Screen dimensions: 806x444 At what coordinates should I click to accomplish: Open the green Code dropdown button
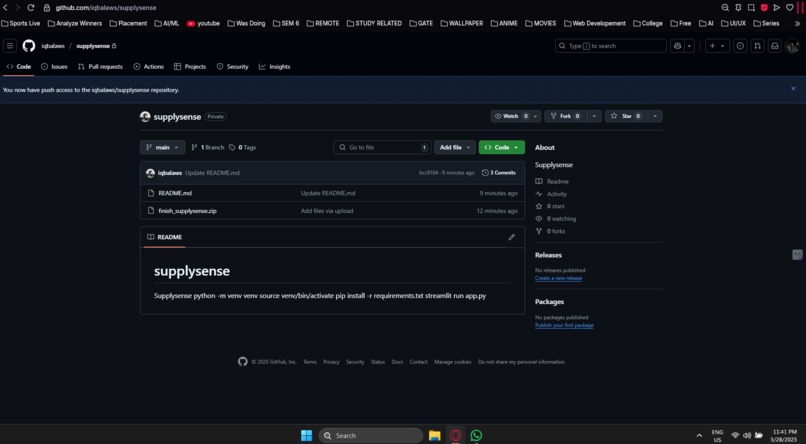[x=502, y=147]
